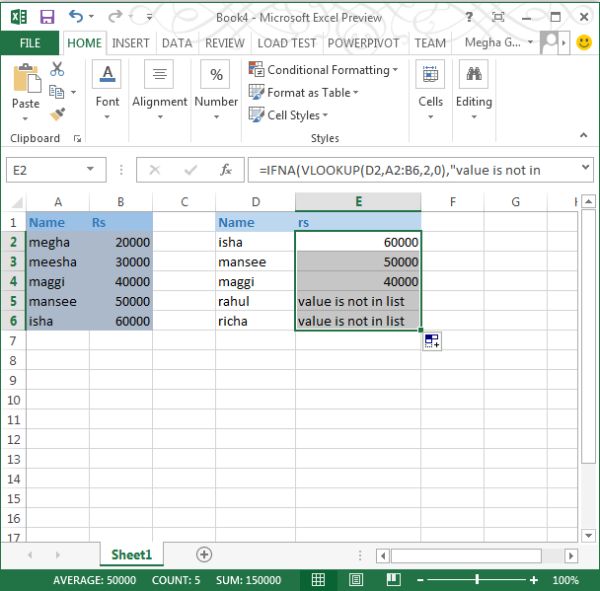The height and width of the screenshot is (591, 600).
Task: Click the Redo arrow icon
Action: pyautogui.click(x=115, y=16)
